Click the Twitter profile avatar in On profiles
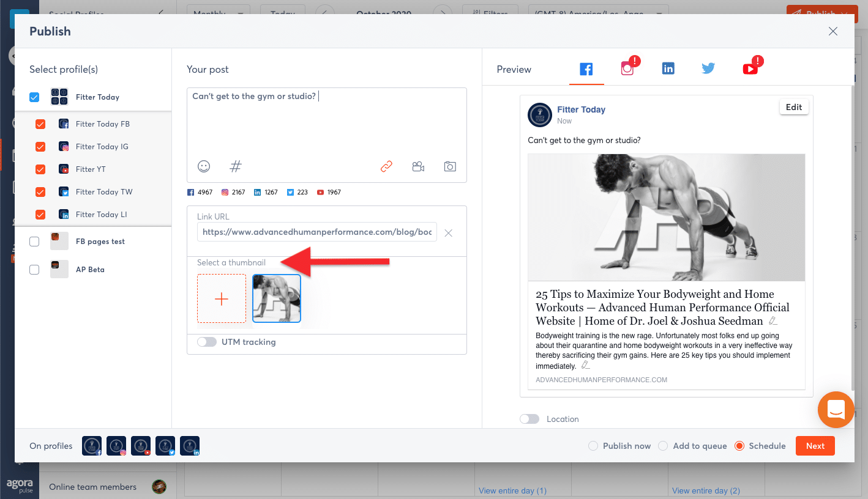868x499 pixels. coord(165,446)
